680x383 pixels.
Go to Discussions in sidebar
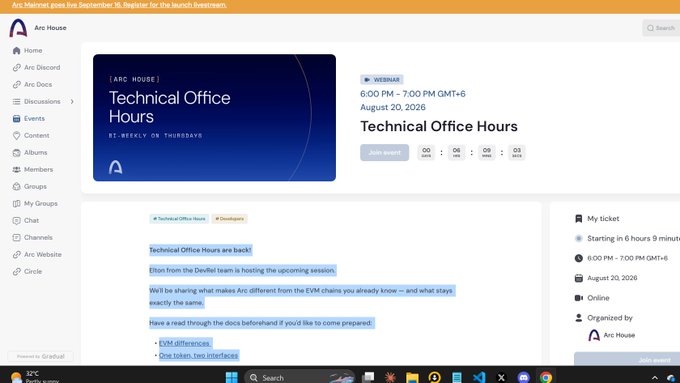pyautogui.click(x=42, y=101)
